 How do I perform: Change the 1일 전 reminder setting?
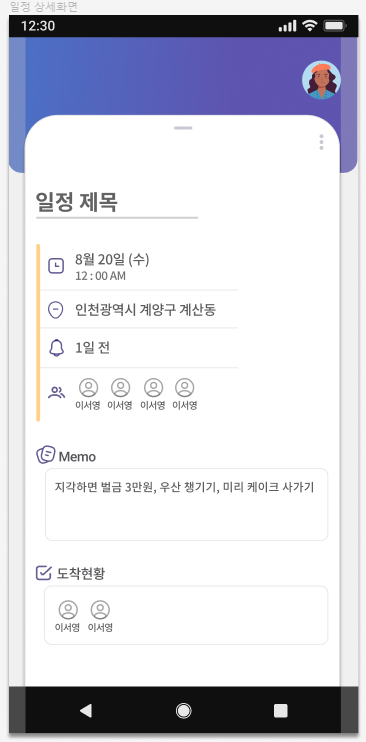pos(93,348)
